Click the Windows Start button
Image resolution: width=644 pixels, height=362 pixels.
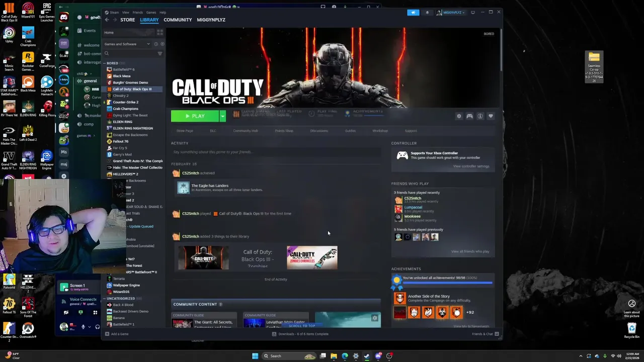[x=255, y=356]
